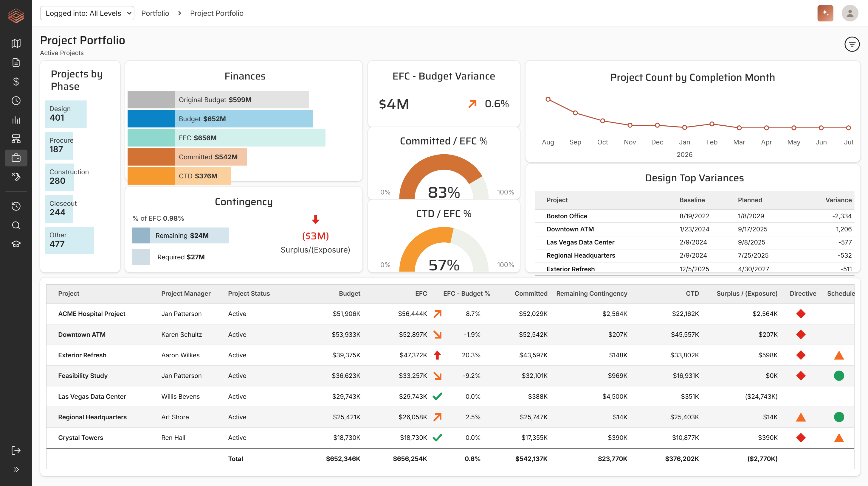
Task: Open the history icon in sidebar
Action: click(x=16, y=206)
